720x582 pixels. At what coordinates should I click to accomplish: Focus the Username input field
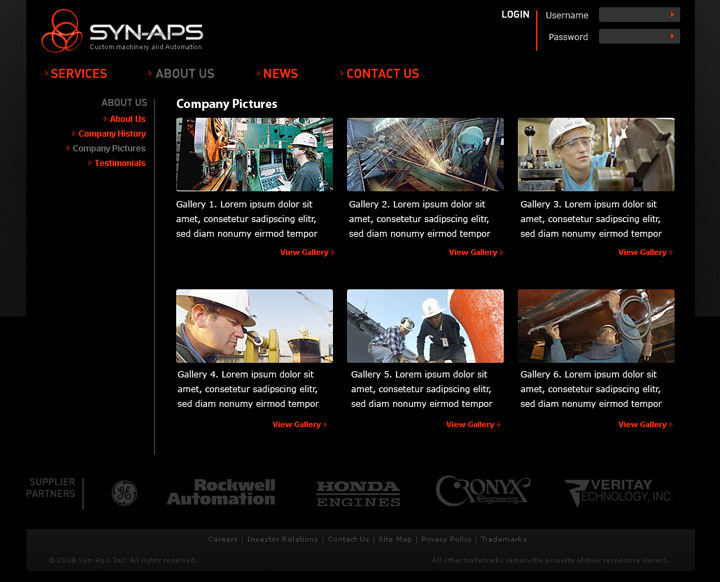[632, 15]
